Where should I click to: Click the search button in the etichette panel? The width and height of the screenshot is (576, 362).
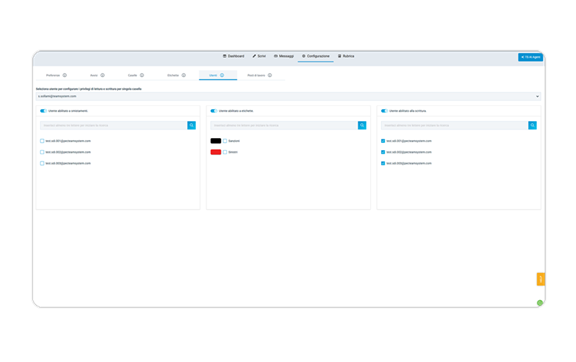coord(362,125)
